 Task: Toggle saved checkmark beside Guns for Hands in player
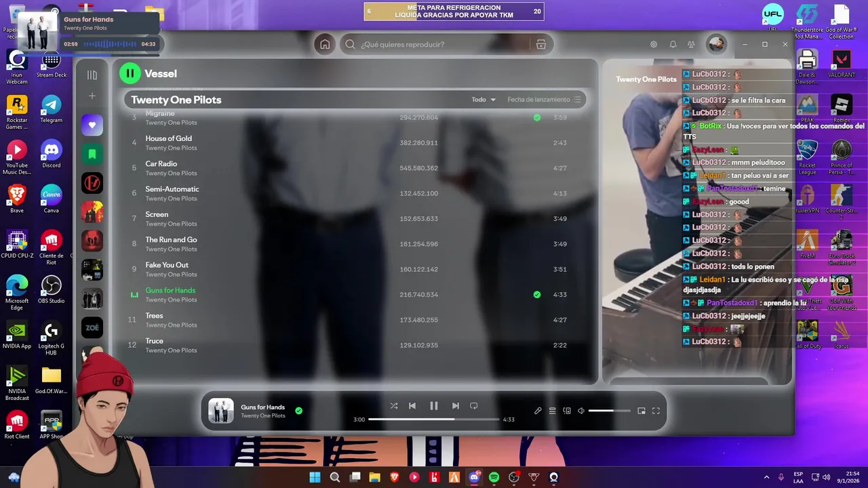tap(298, 411)
